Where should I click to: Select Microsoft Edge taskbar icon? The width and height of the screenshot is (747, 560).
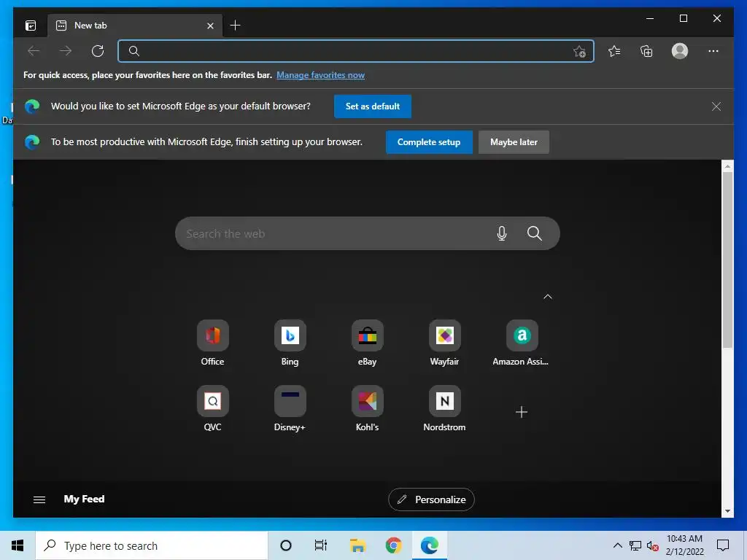pyautogui.click(x=429, y=545)
